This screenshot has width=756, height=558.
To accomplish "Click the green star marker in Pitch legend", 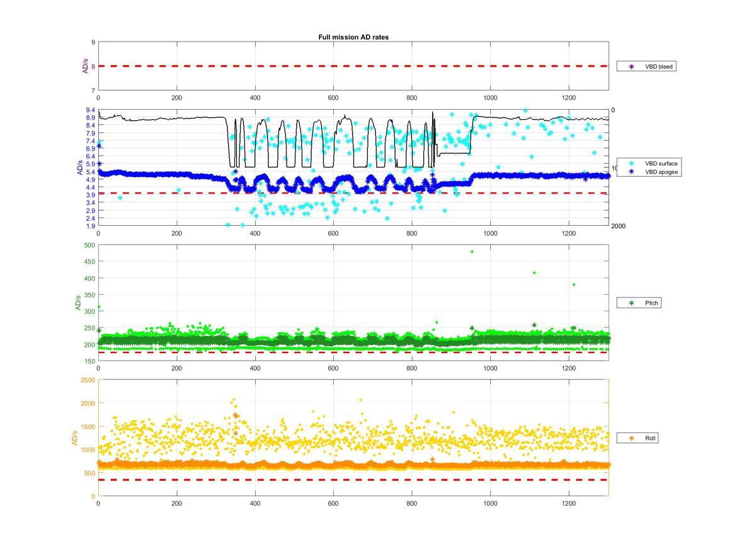I will [631, 303].
